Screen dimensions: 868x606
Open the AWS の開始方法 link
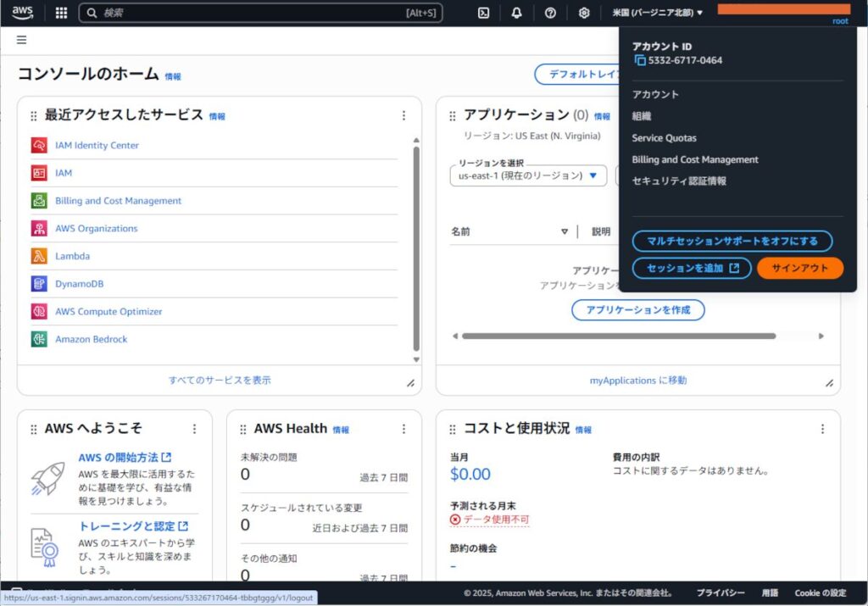click(x=125, y=457)
